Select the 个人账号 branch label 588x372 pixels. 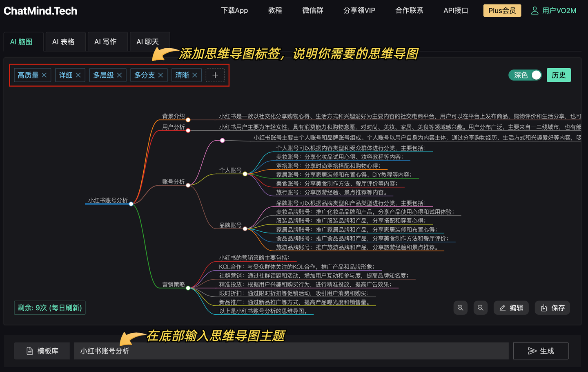[230, 170]
